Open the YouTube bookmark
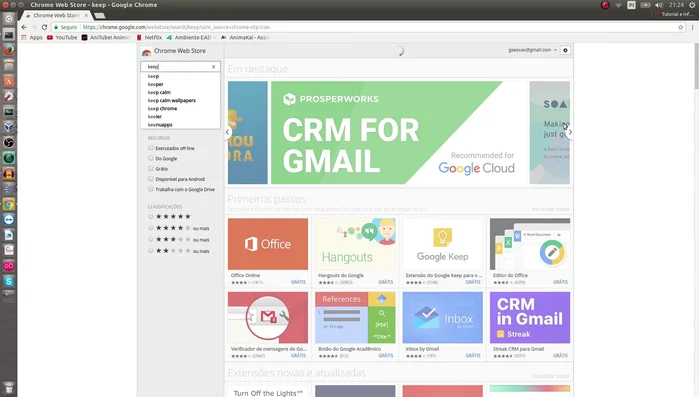This screenshot has height=397, width=699. 62,37
